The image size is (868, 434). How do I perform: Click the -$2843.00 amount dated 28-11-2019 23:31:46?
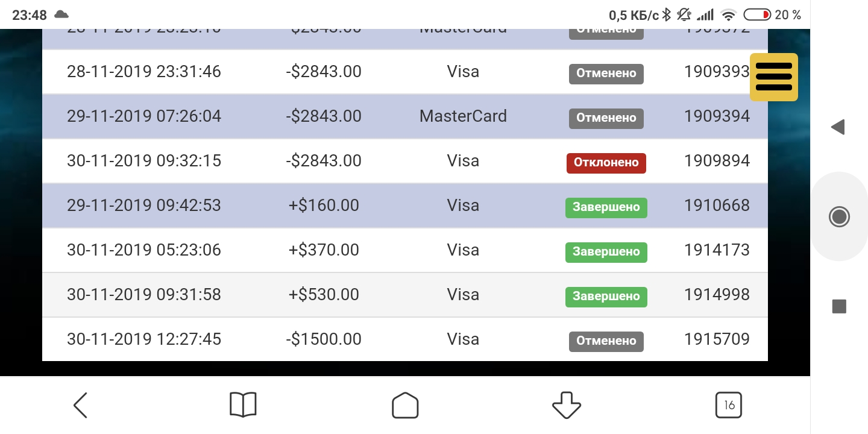pyautogui.click(x=324, y=72)
